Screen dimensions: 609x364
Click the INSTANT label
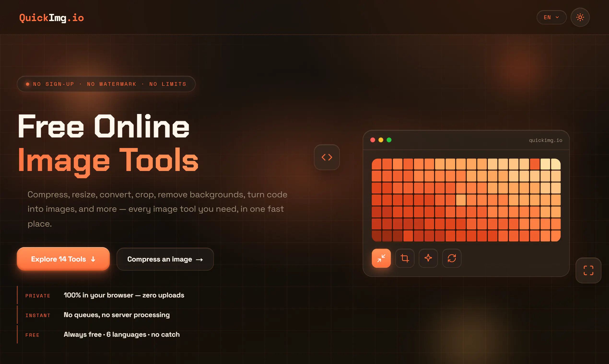click(x=38, y=315)
